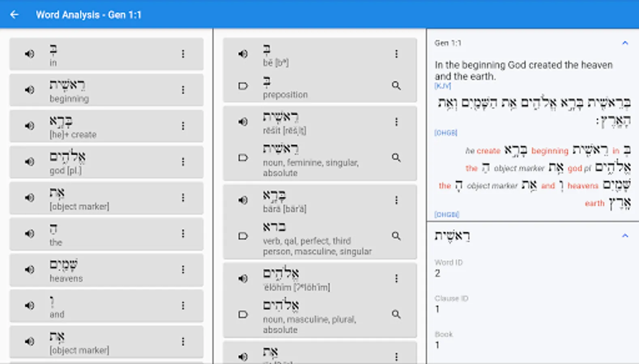Image resolution: width=639 pixels, height=364 pixels.
Task: Open three-dot menu for rēšît entry
Action: pos(396,122)
